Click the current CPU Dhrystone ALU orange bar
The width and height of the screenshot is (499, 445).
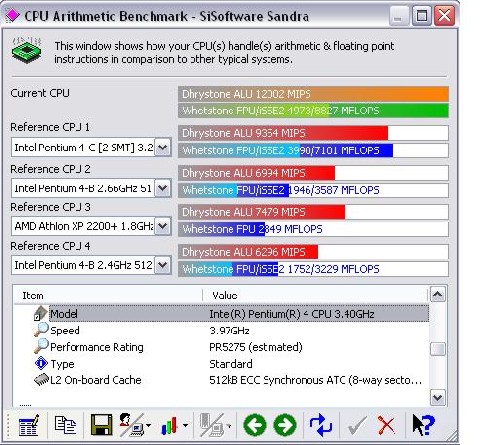tap(313, 94)
